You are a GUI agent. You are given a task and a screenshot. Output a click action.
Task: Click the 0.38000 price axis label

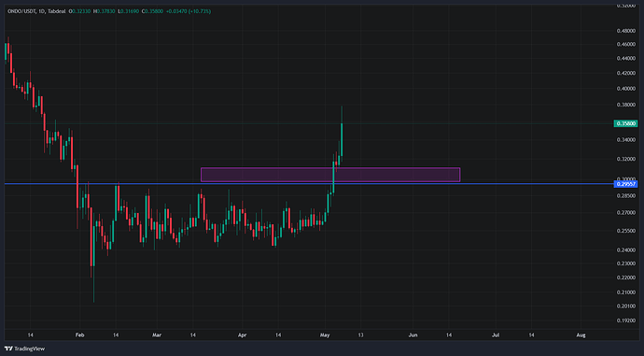pos(626,105)
